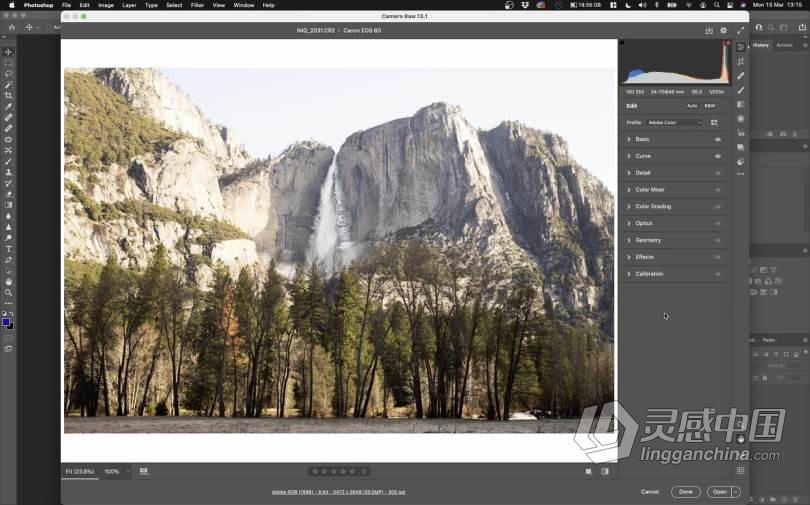Cycle before/after view icon

point(589,471)
